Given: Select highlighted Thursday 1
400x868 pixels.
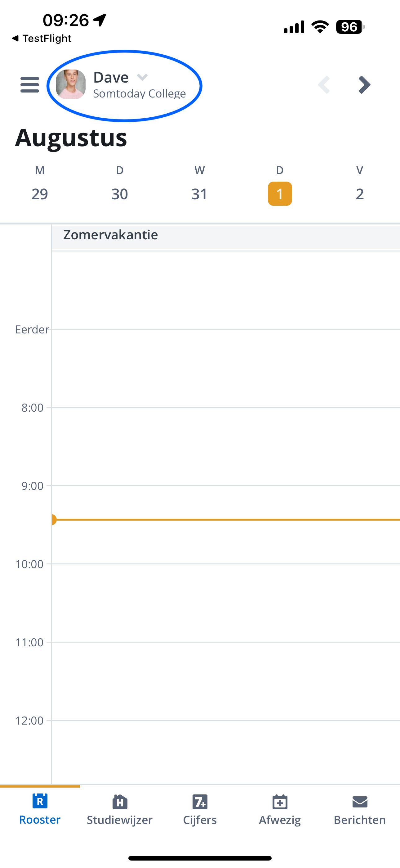Looking at the screenshot, I should [280, 193].
